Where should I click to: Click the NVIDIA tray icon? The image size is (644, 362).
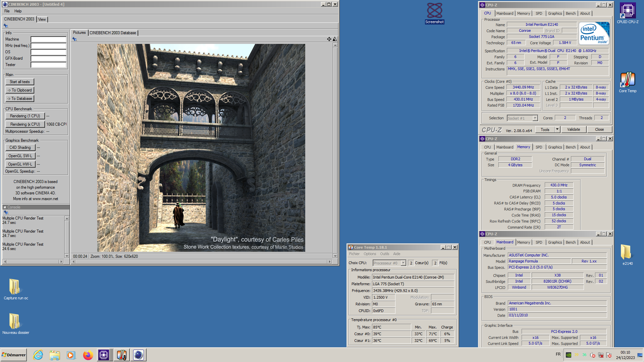569,355
